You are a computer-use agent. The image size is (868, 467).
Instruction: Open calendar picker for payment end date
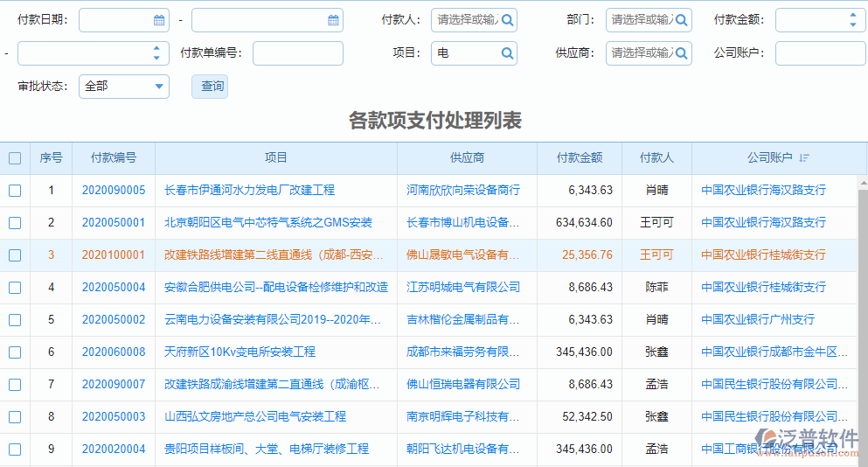(x=333, y=20)
